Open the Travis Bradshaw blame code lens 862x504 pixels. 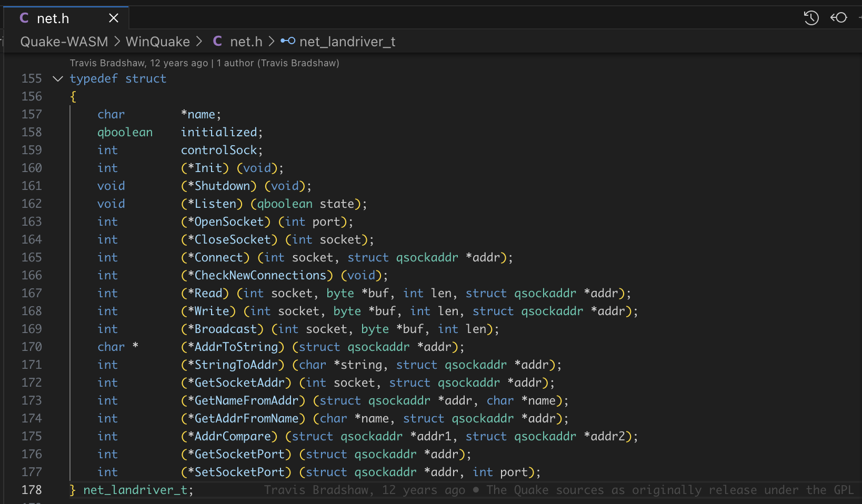click(139, 63)
